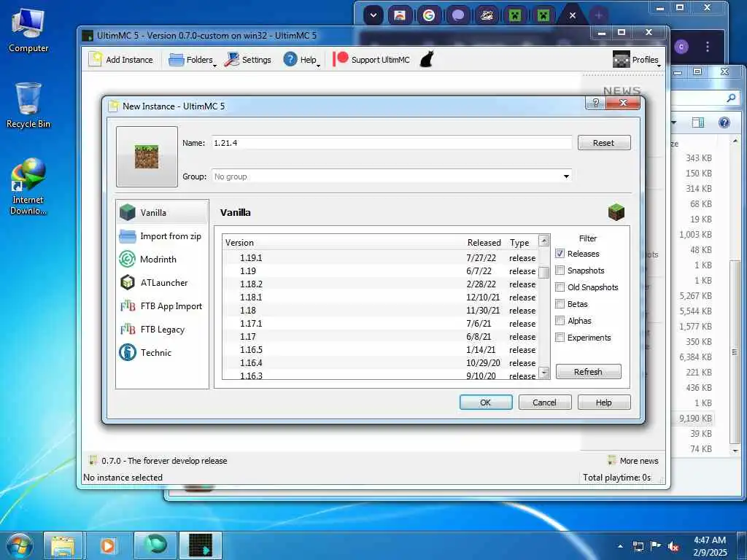Enable the Experiments filter checkbox
The image size is (747, 560).
(x=560, y=338)
